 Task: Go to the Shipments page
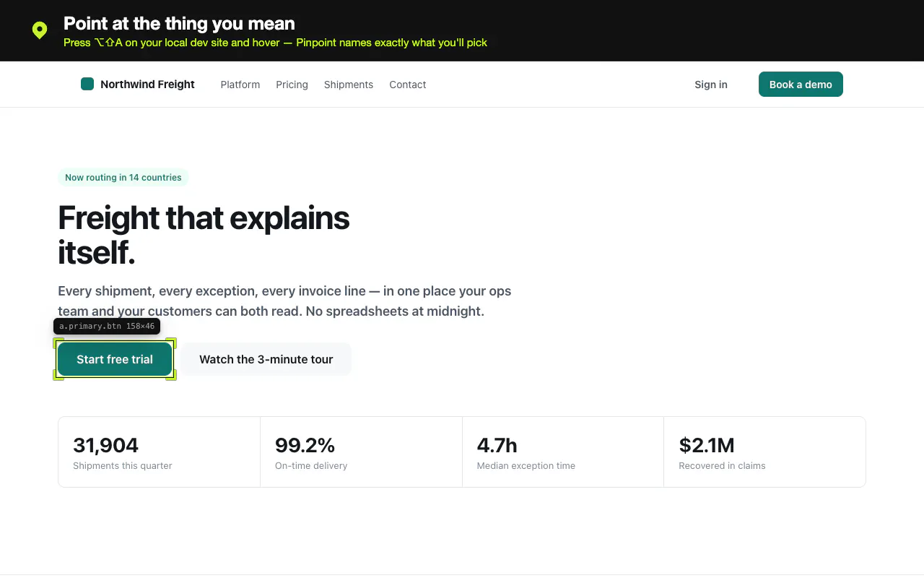tap(349, 85)
